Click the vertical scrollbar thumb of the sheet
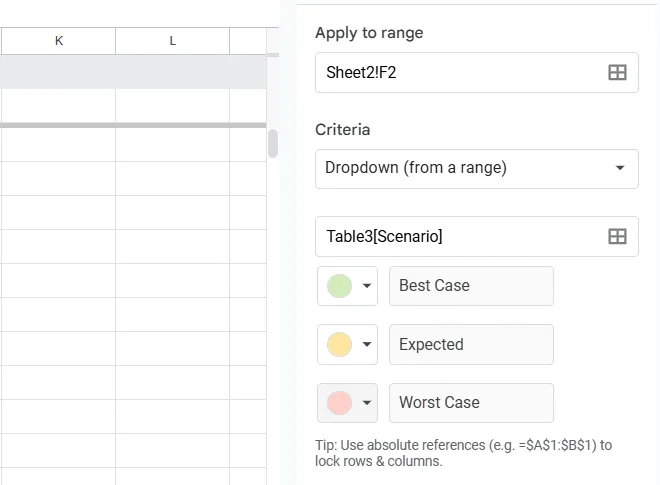660x485 pixels. 273,144
